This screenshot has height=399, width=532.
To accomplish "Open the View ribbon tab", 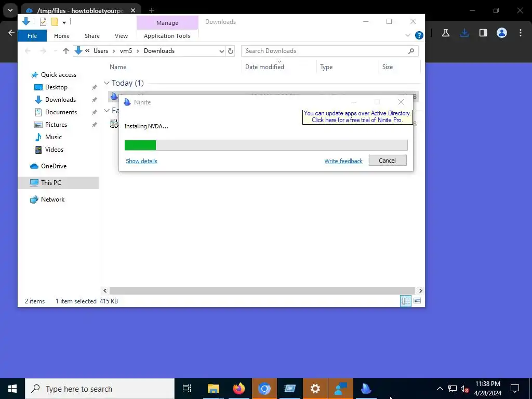I will pos(121,36).
